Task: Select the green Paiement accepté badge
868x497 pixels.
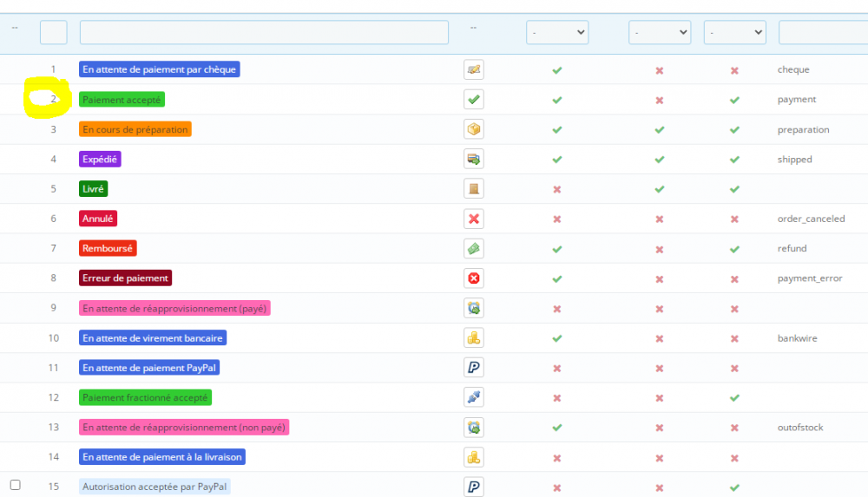Action: coord(122,100)
